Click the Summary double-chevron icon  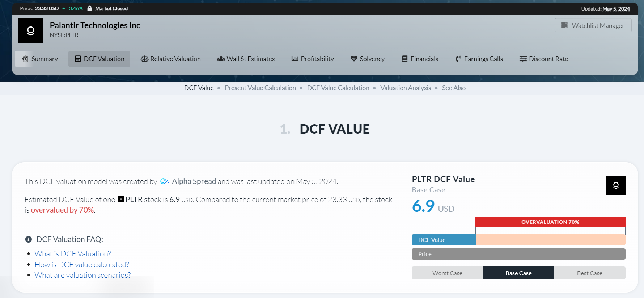(25, 59)
